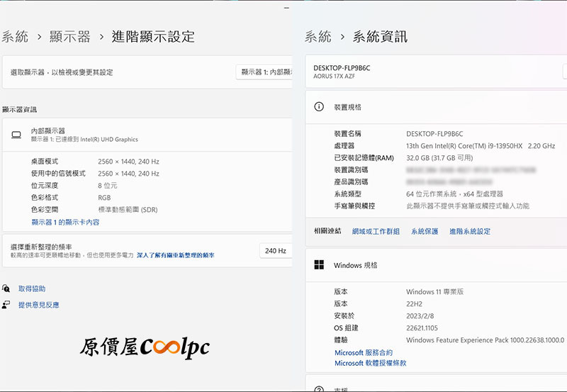Select the 8 位元 bit depth value
Screen dimensions: 567x392
108,186
